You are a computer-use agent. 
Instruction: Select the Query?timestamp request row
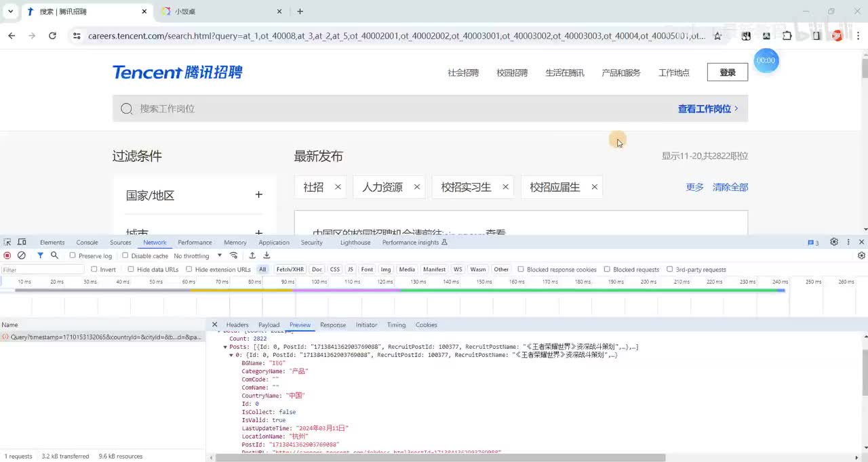[102, 337]
